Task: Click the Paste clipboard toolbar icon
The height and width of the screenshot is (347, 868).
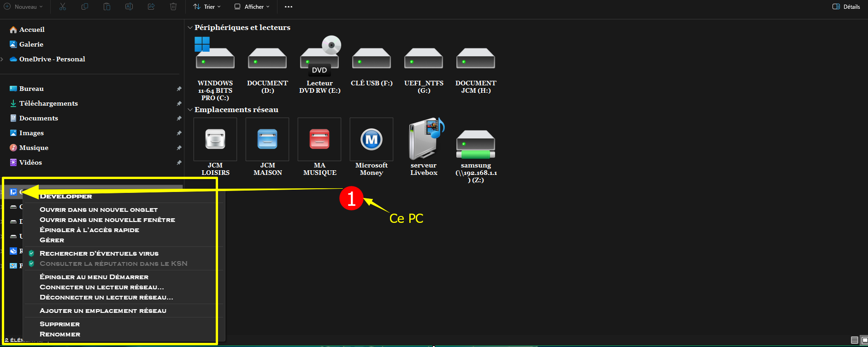Action: (107, 6)
